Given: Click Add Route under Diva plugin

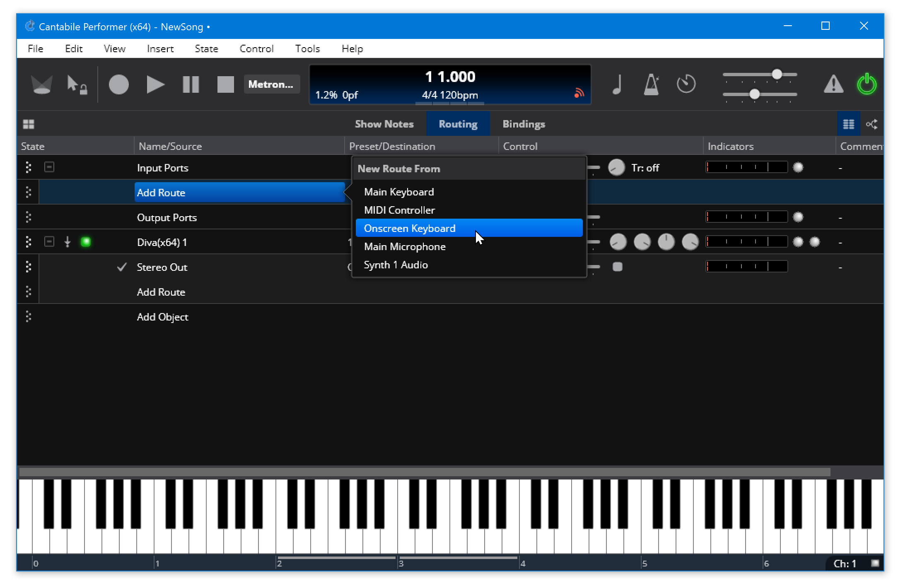Looking at the screenshot, I should pyautogui.click(x=161, y=292).
